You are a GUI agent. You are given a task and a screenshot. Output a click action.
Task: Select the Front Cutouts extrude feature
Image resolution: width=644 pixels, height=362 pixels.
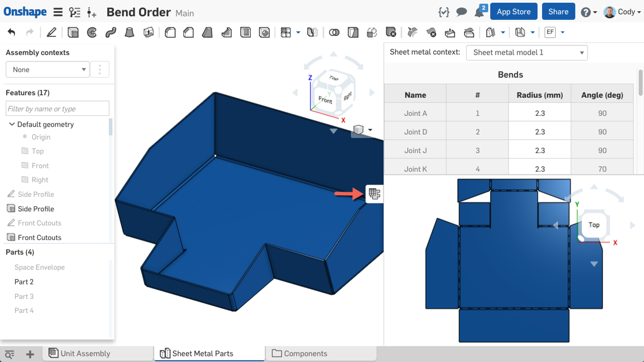(39, 238)
